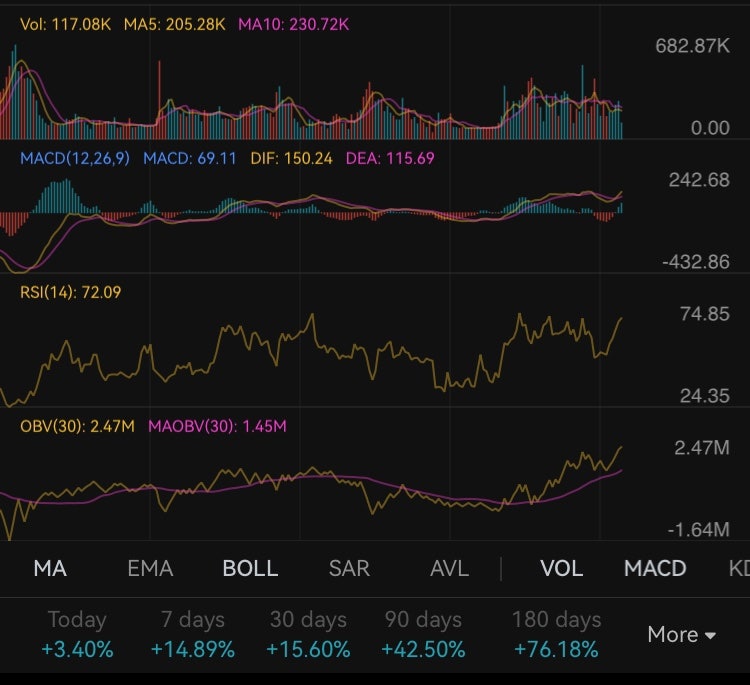The height and width of the screenshot is (685, 750).
Task: Click the 0.00 volume axis label
Action: (x=710, y=128)
